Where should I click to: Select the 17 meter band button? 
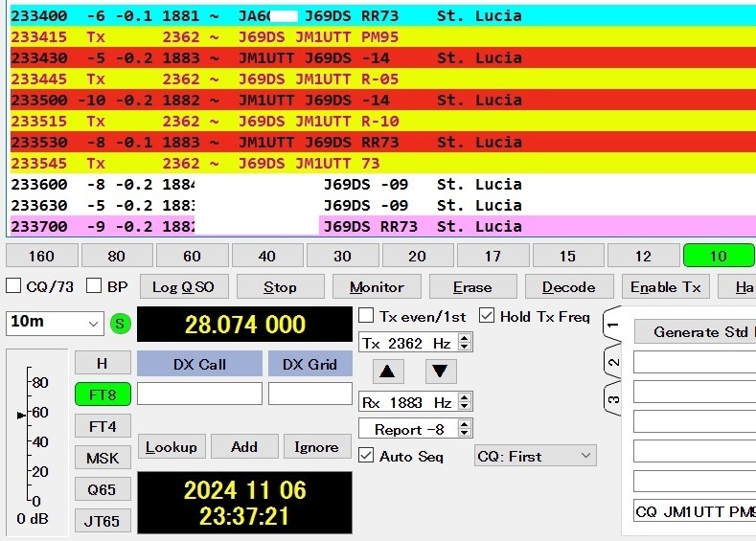pyautogui.click(x=493, y=256)
